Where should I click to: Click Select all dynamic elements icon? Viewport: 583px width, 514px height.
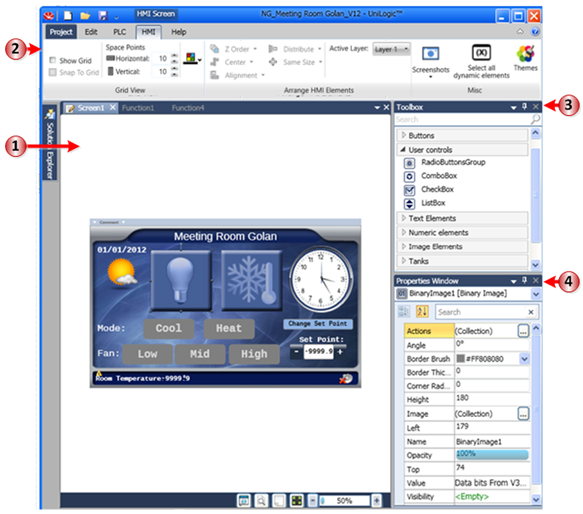481,52
